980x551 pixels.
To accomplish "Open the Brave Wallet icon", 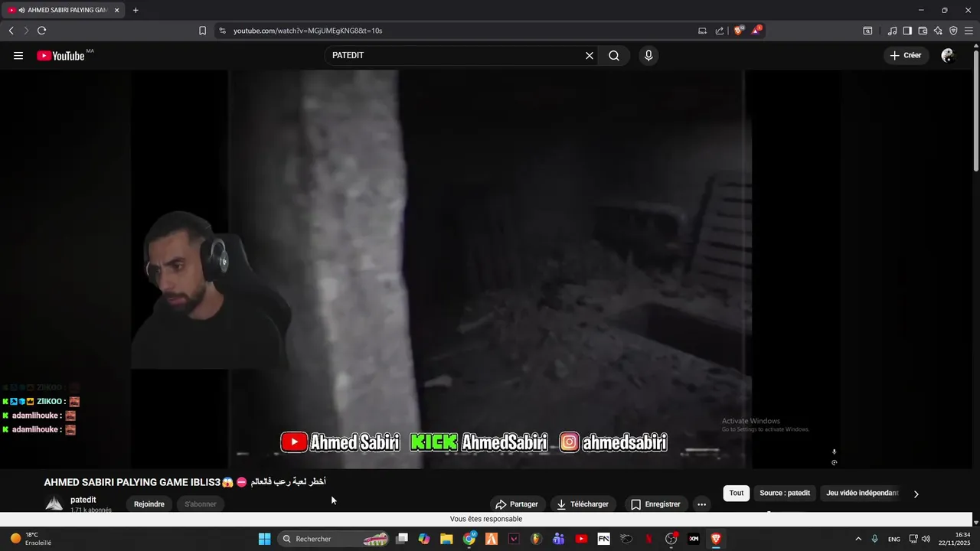I will pyautogui.click(x=923, y=31).
